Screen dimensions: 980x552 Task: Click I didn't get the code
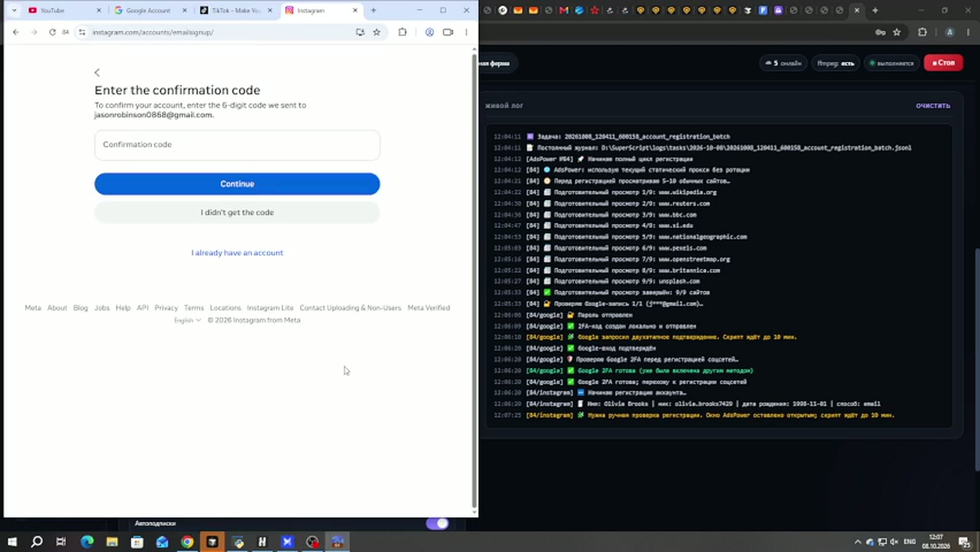click(237, 212)
